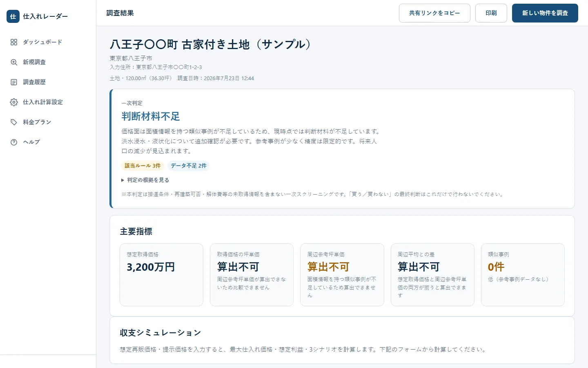
Task: Start 新しい物件を調査 button
Action: pyautogui.click(x=545, y=13)
